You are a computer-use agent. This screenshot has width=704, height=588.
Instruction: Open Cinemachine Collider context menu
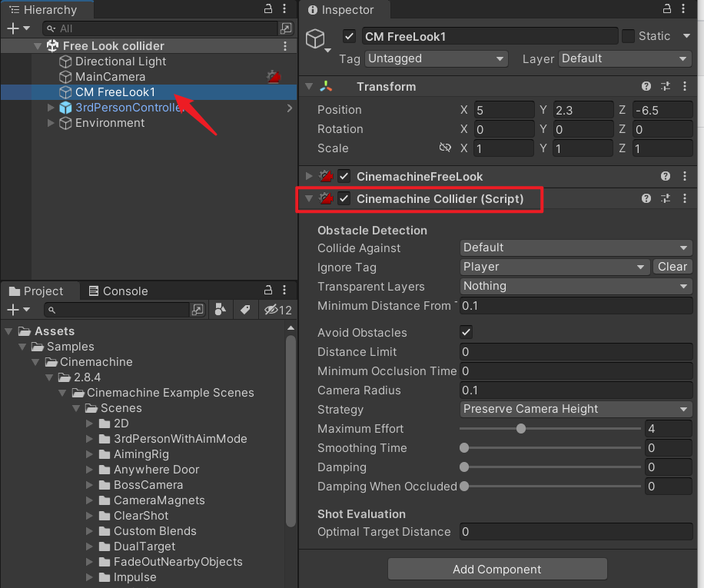tap(685, 198)
